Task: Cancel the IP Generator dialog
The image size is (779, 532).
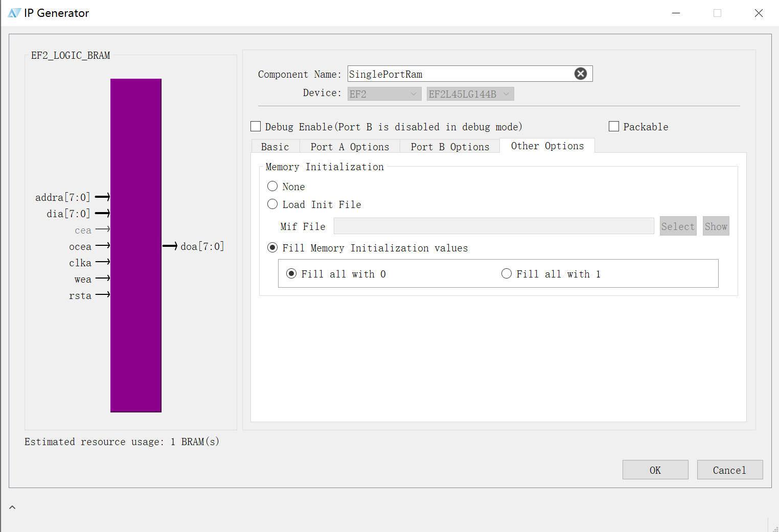Action: click(x=730, y=470)
